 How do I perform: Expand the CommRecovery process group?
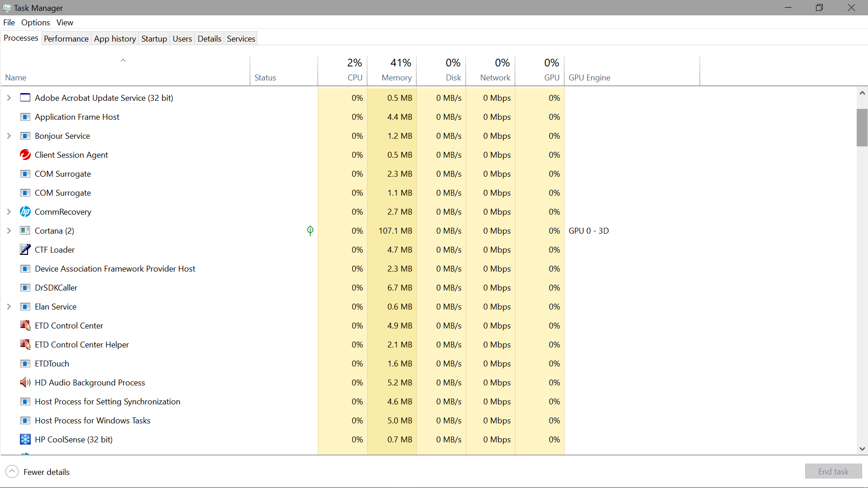[9, 211]
